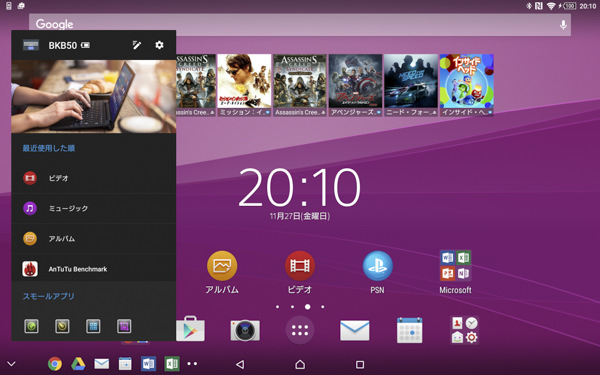
Task: Select AnTuTu Benchmark from recent list
Action: [94, 269]
